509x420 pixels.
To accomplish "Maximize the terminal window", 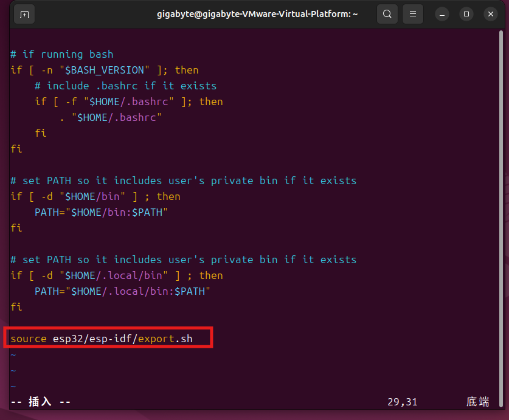I will point(466,13).
